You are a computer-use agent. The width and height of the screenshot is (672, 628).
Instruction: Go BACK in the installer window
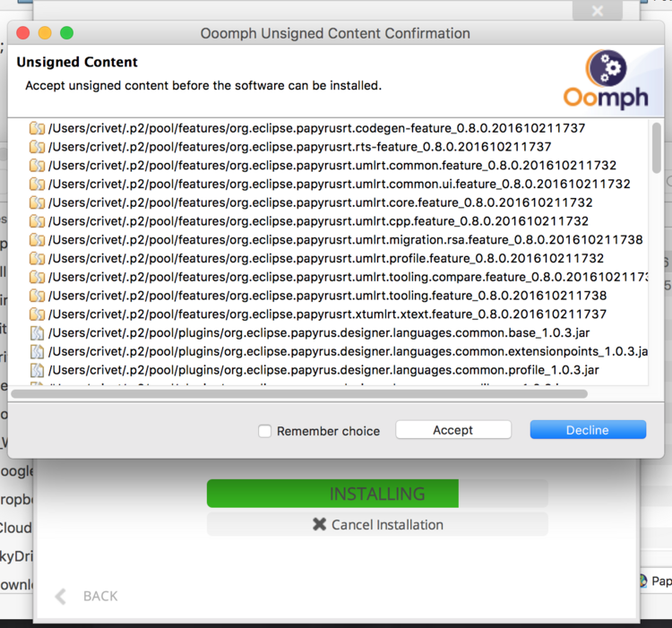click(x=100, y=596)
